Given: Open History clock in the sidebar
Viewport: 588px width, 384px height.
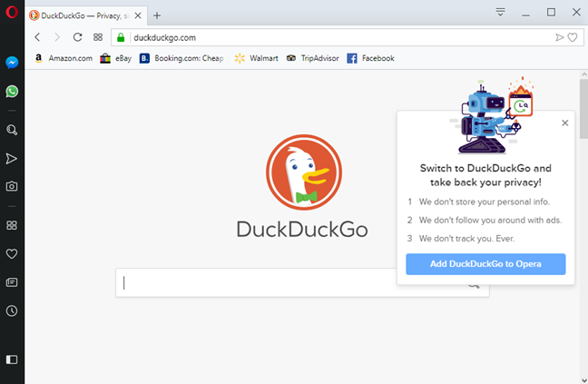Looking at the screenshot, I should pyautogui.click(x=12, y=310).
